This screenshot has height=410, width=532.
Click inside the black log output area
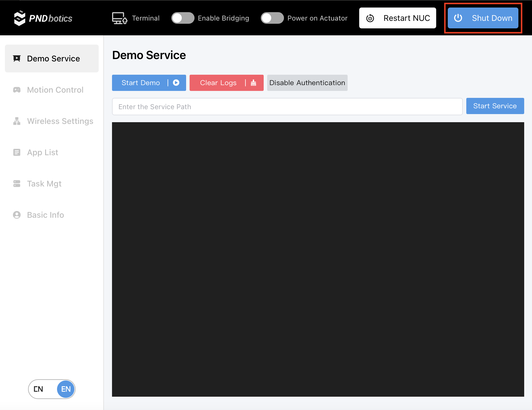318,259
